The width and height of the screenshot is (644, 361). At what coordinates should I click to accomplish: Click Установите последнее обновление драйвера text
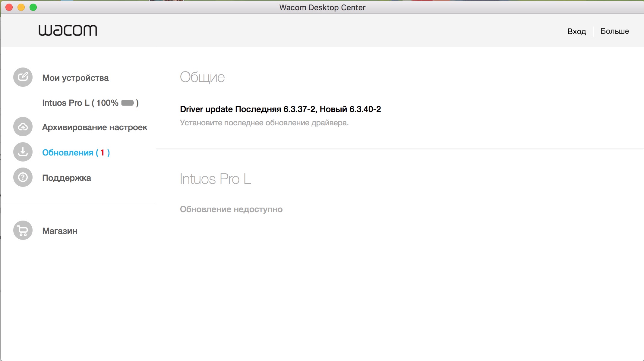click(264, 123)
